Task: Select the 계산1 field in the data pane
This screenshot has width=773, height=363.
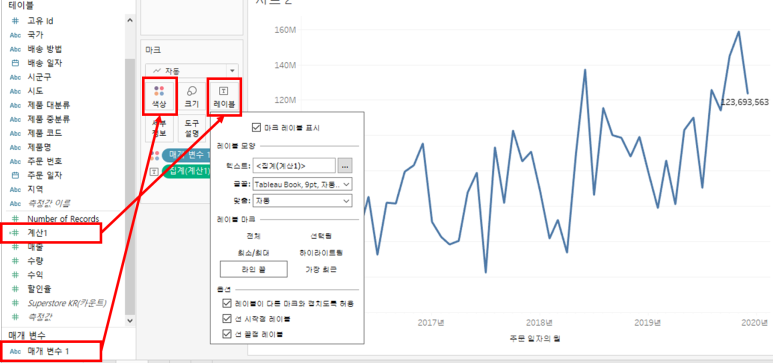Action: tap(52, 233)
